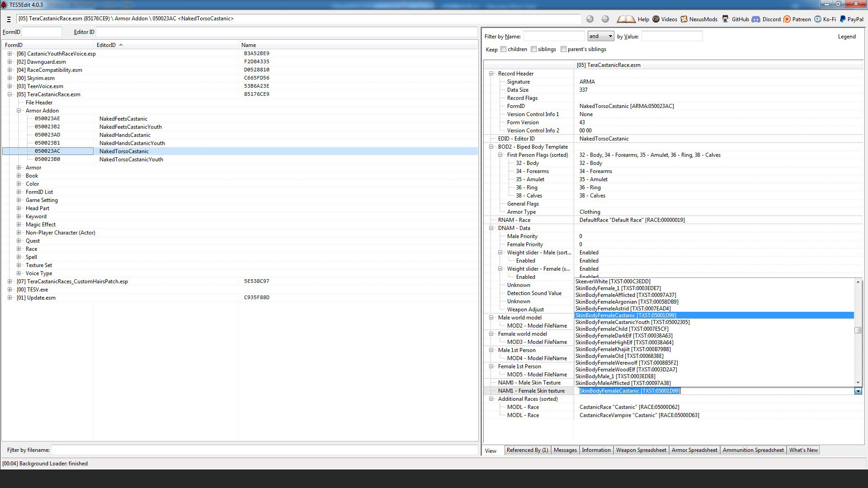This screenshot has height=488, width=868.
Task: Focus the Filter by filename field
Action: [264, 450]
